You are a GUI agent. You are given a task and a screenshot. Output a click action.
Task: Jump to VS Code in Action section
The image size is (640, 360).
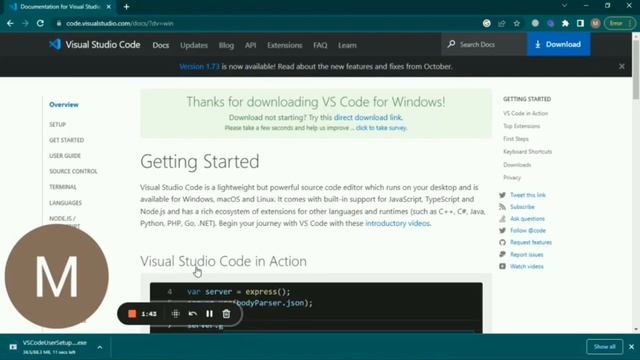pyautogui.click(x=525, y=113)
